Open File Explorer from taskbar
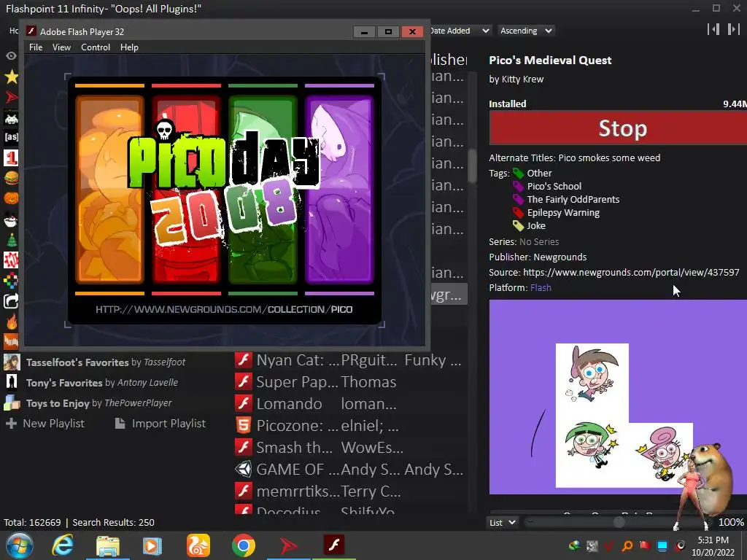The image size is (747, 560). click(x=108, y=545)
